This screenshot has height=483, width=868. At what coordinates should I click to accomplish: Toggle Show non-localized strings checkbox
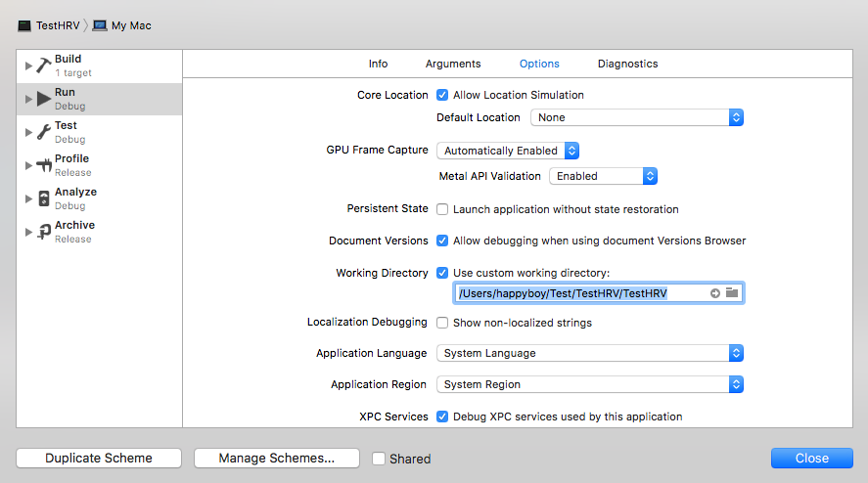click(442, 323)
